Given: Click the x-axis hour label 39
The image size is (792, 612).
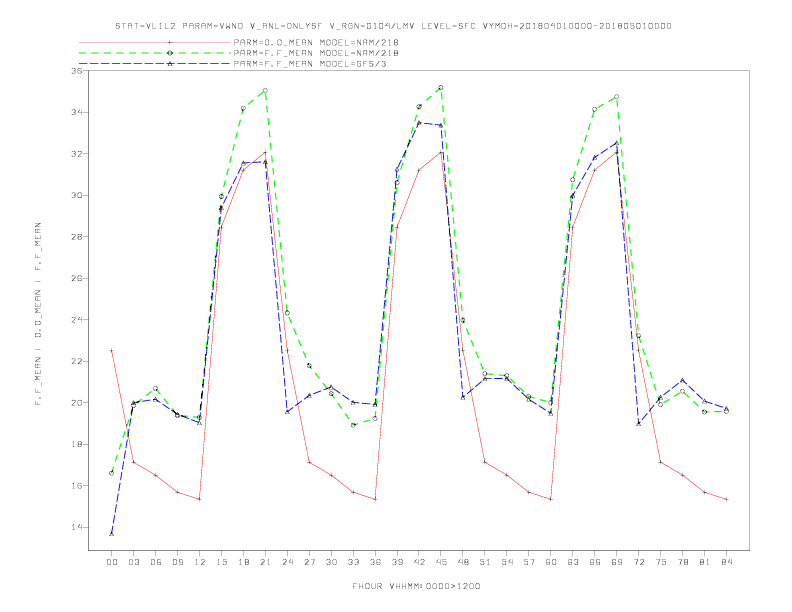Looking at the screenshot, I should pos(397,562).
